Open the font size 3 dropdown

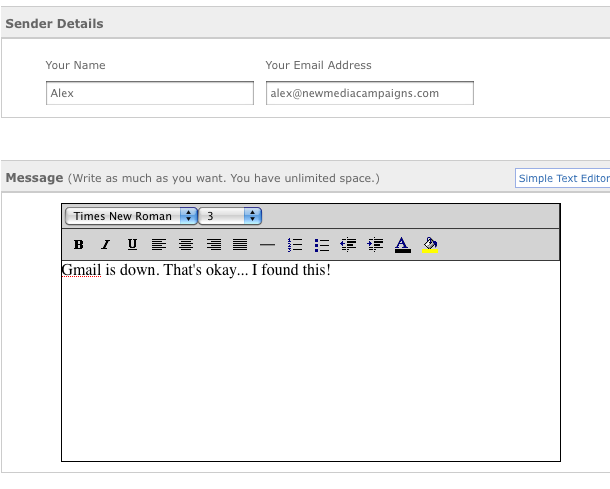click(230, 216)
